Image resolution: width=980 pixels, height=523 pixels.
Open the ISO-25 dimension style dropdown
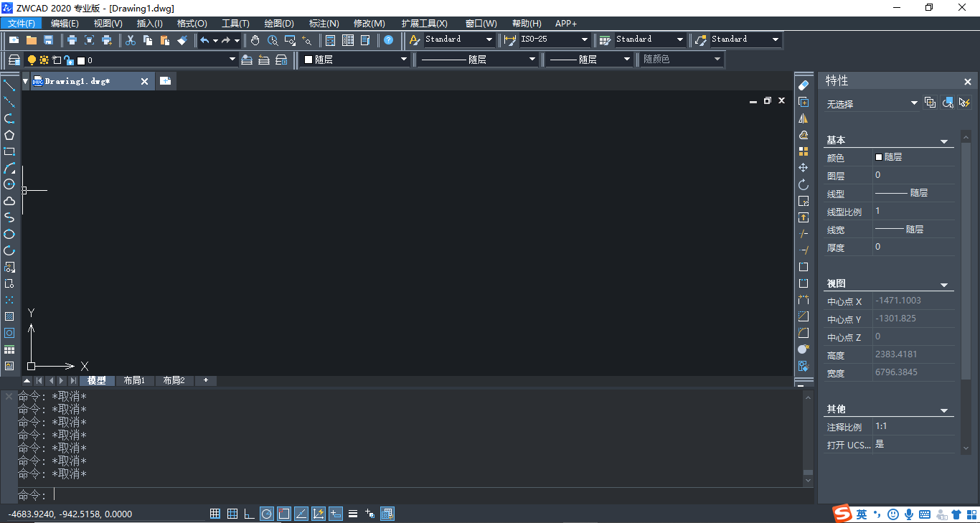click(583, 39)
